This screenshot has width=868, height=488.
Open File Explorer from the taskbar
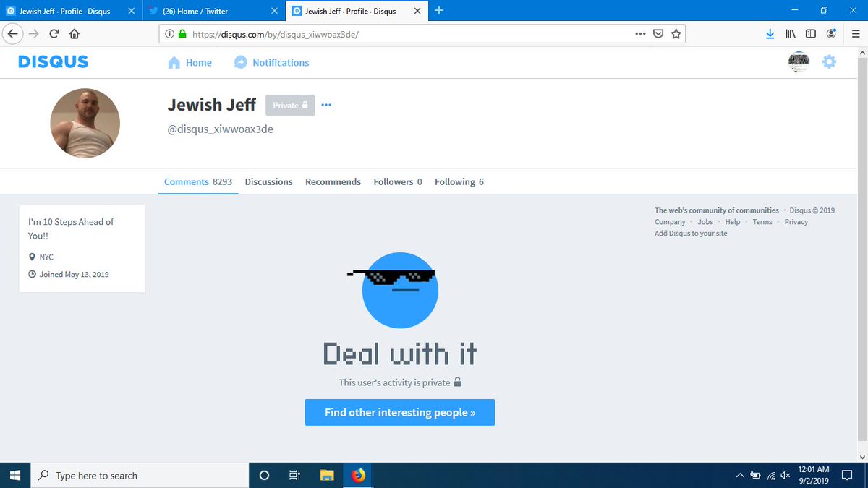click(327, 475)
